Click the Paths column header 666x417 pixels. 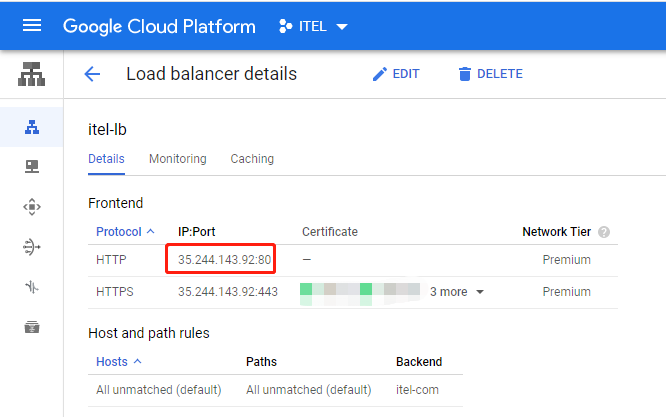(x=261, y=362)
